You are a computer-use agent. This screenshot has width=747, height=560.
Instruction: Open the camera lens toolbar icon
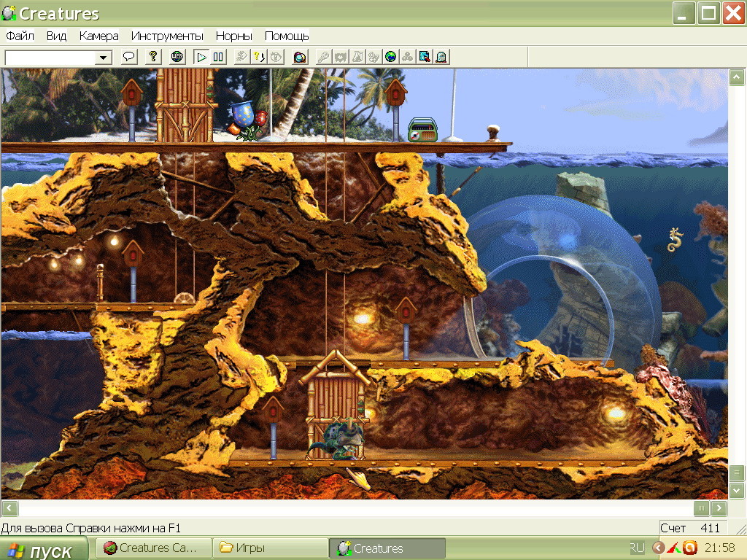pyautogui.click(x=300, y=57)
